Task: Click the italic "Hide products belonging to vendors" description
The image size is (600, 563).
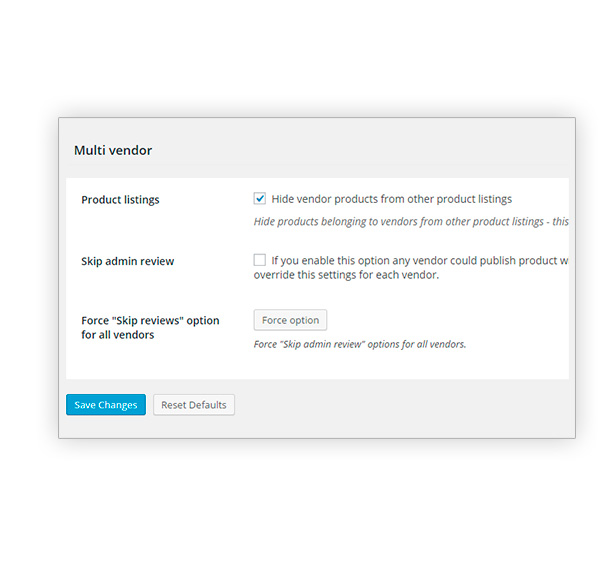Action: click(411, 222)
